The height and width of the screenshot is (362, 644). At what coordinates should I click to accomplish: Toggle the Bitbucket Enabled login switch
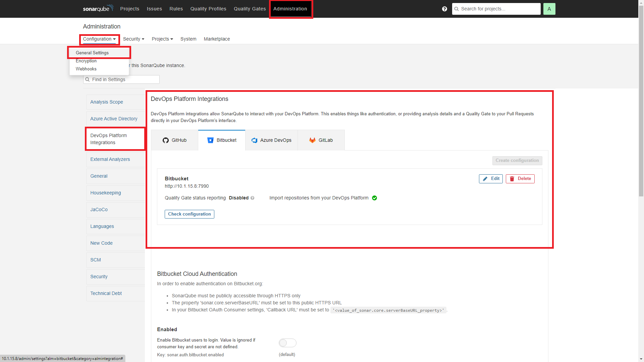tap(287, 343)
